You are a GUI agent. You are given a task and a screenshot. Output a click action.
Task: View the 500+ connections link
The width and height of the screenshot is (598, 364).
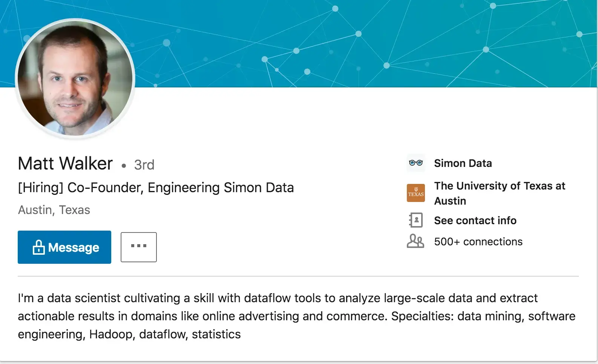(478, 242)
